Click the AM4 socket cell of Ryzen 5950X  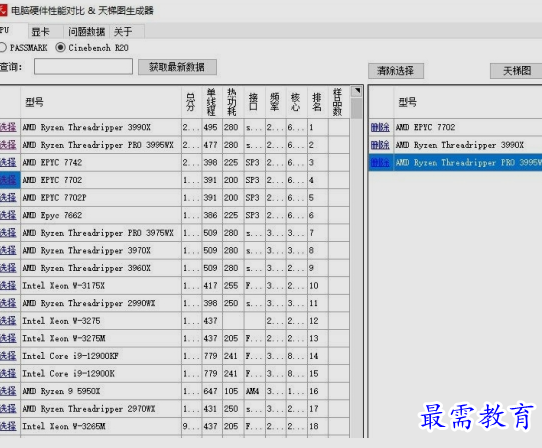[x=254, y=391]
